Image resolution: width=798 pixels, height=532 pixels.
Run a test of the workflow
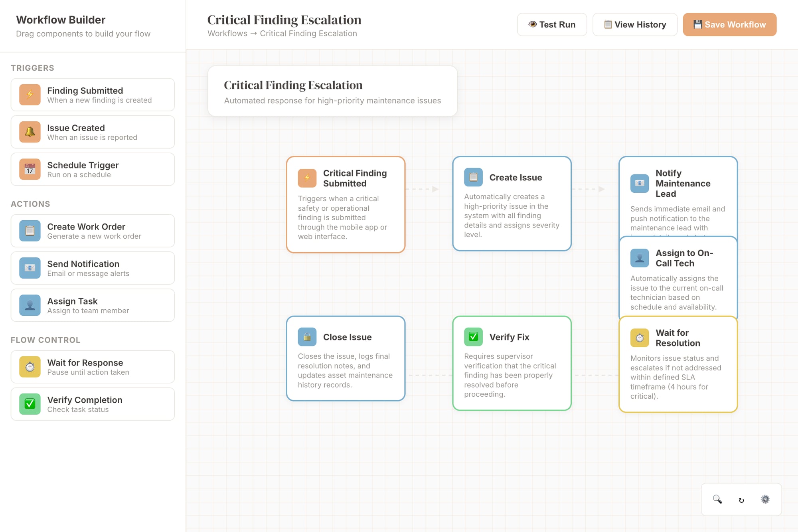coord(552,24)
